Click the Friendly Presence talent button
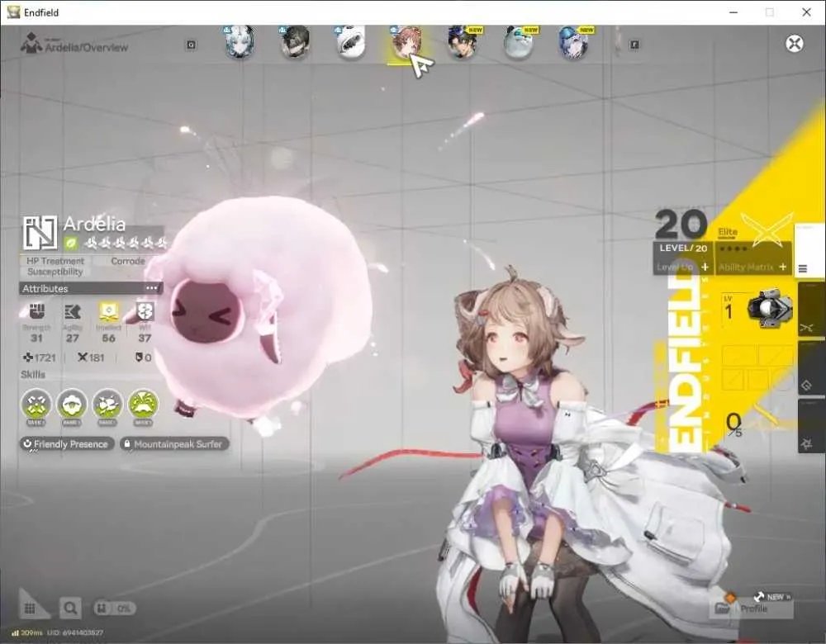Screen dimensions: 826x644 click(x=67, y=444)
